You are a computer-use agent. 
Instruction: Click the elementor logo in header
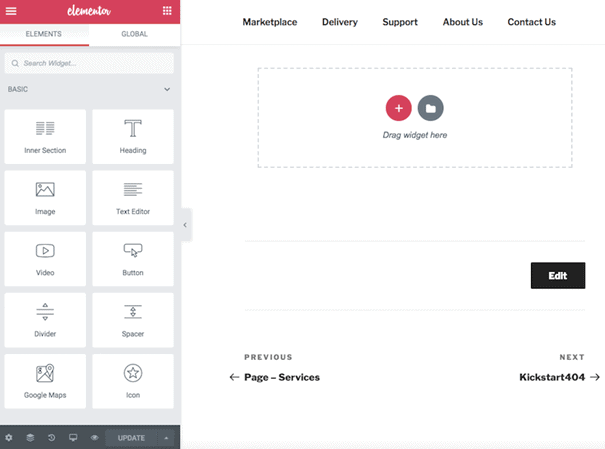point(89,11)
